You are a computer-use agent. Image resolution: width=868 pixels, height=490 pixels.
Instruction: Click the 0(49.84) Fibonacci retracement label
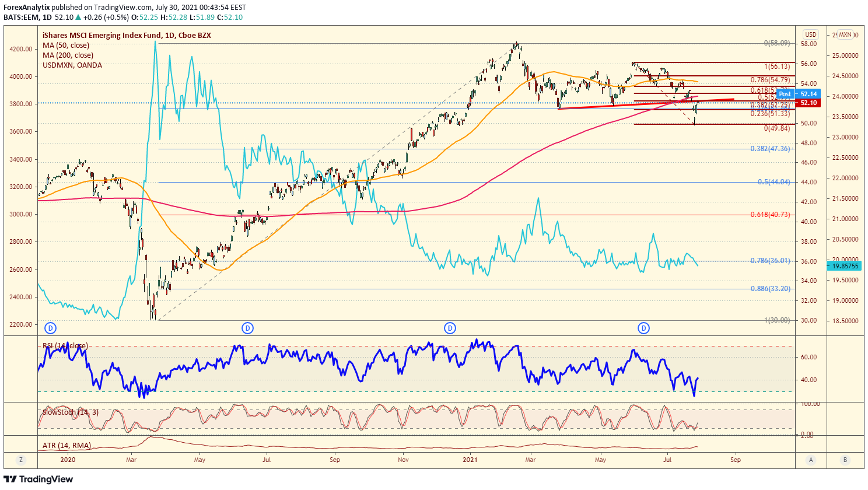[777, 128]
